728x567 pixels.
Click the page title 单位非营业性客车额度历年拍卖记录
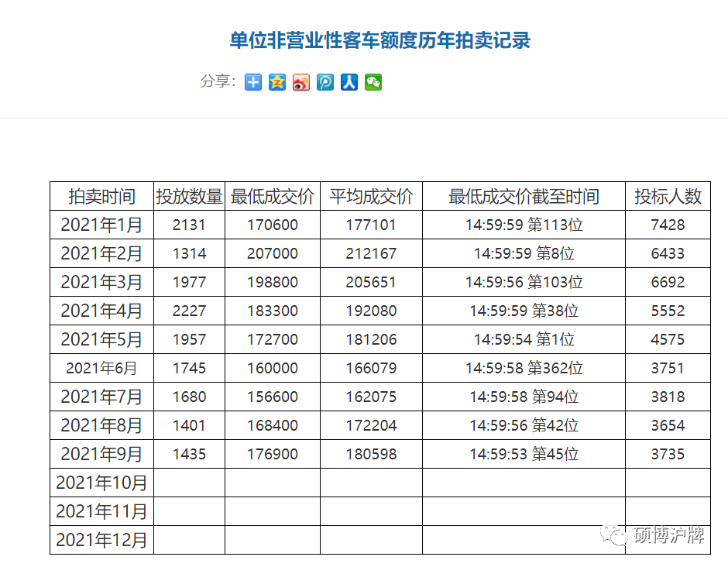(x=379, y=40)
